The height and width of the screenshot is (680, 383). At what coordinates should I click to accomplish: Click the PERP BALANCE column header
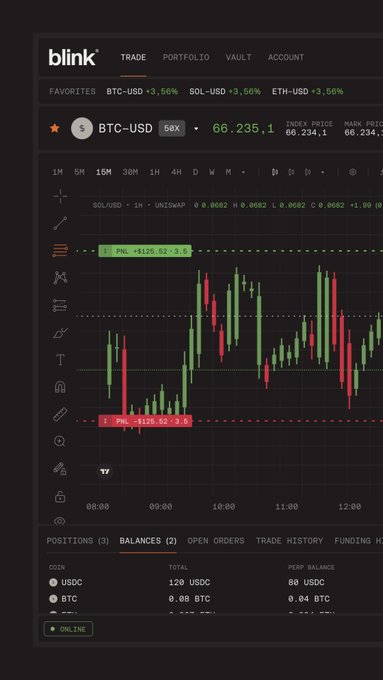click(x=311, y=567)
